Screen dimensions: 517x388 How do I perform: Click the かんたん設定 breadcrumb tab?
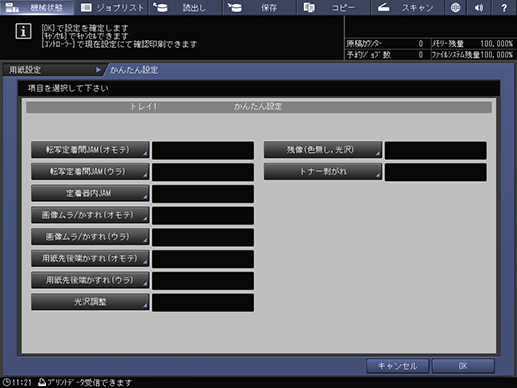tap(134, 70)
